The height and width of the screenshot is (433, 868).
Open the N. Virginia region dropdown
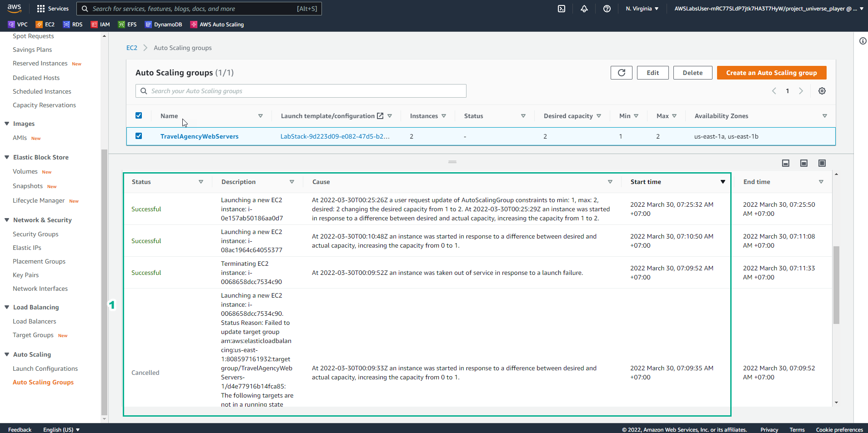[642, 9]
